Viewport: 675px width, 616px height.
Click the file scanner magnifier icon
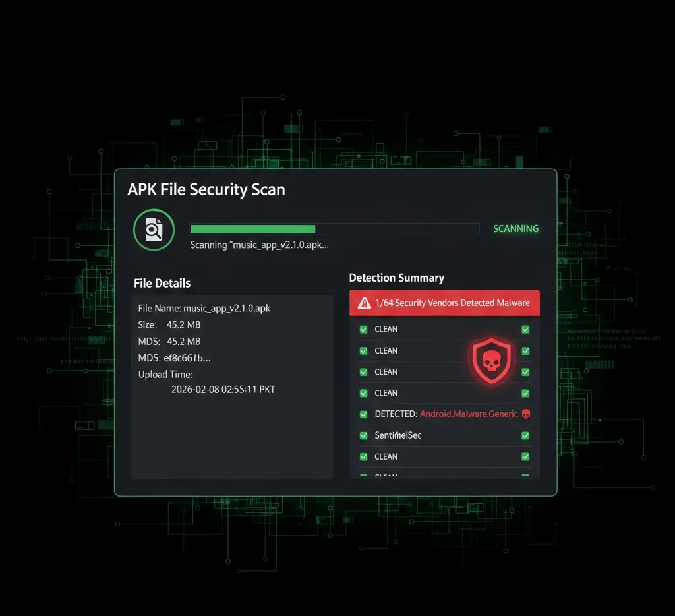pyautogui.click(x=153, y=230)
